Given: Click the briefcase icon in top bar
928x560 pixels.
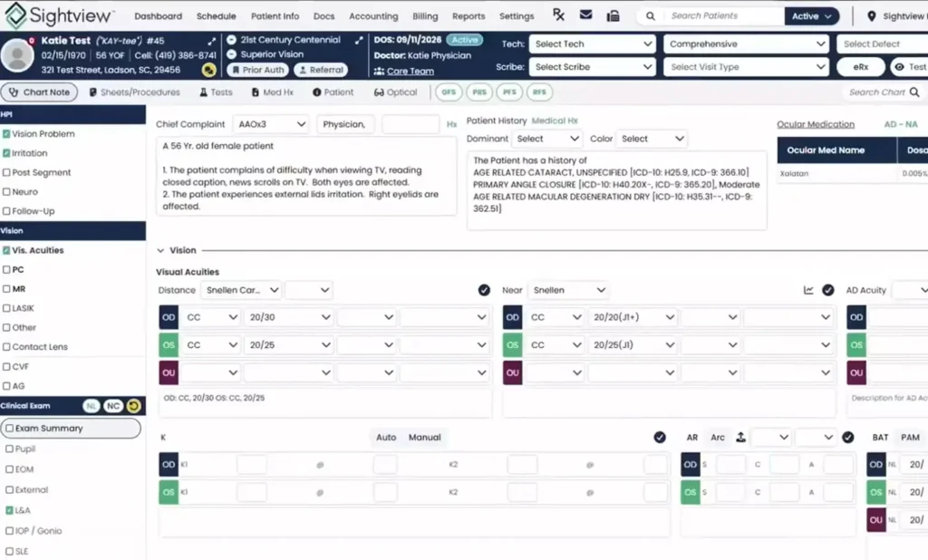Looking at the screenshot, I should [x=614, y=15].
